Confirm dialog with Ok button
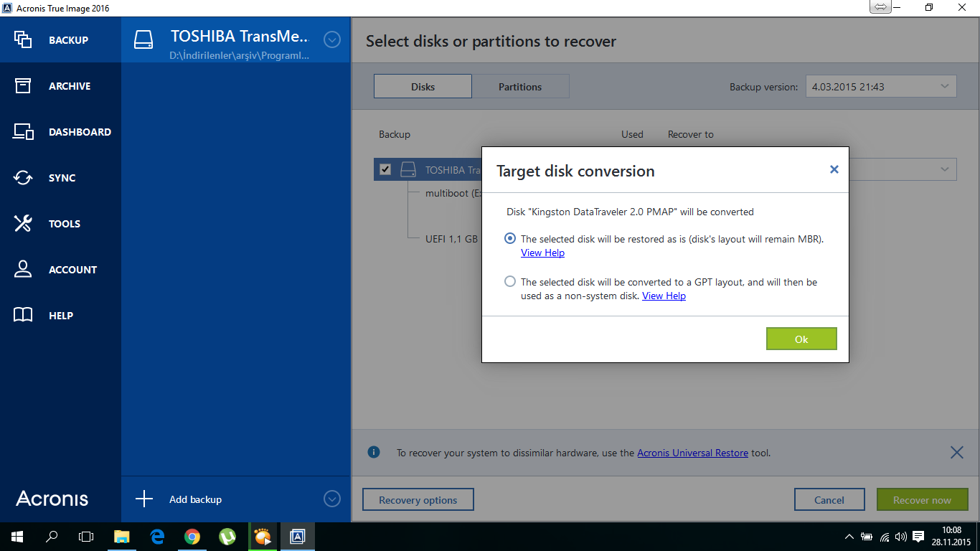This screenshot has height=551, width=980. 801,339
